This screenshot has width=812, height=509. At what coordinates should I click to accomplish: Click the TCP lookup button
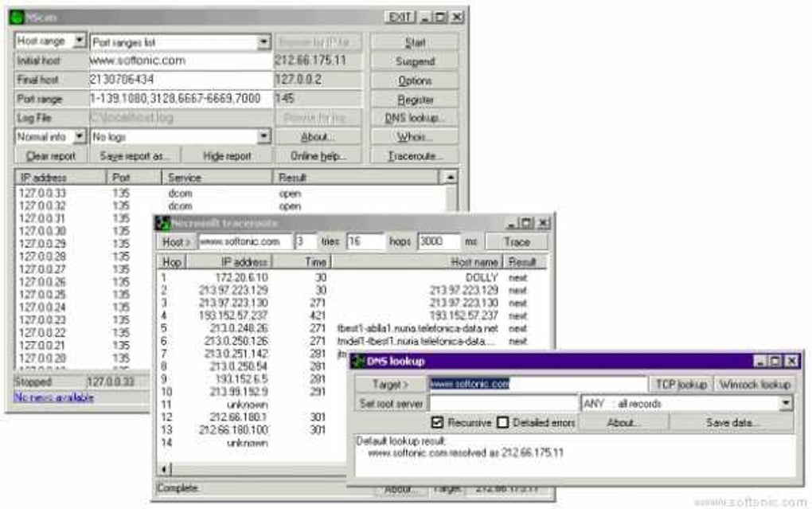tap(681, 384)
